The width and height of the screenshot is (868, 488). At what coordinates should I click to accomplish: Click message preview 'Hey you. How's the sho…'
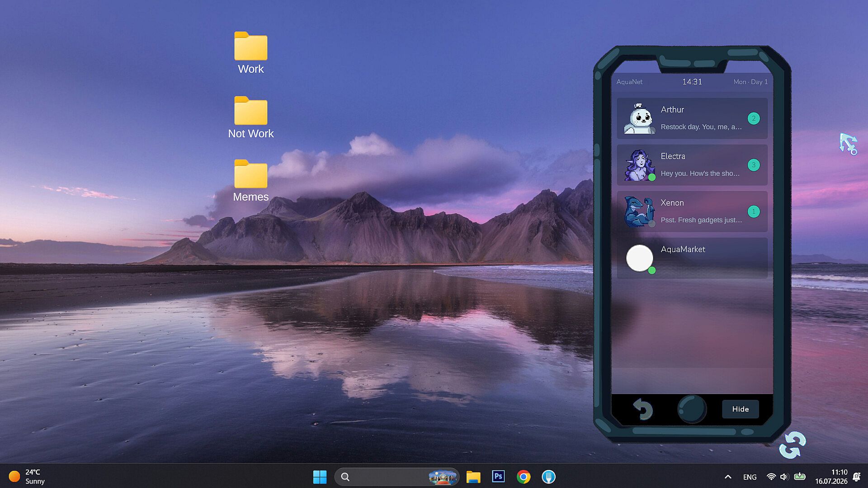pyautogui.click(x=700, y=174)
